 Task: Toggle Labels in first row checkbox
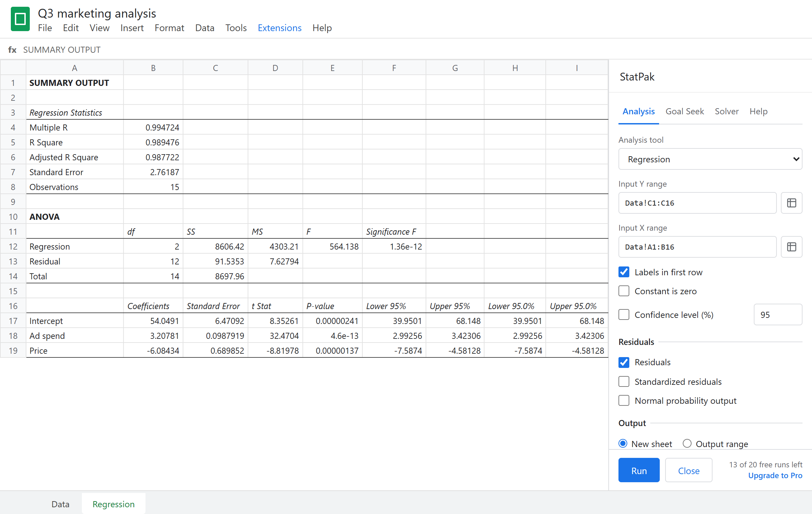pos(624,272)
